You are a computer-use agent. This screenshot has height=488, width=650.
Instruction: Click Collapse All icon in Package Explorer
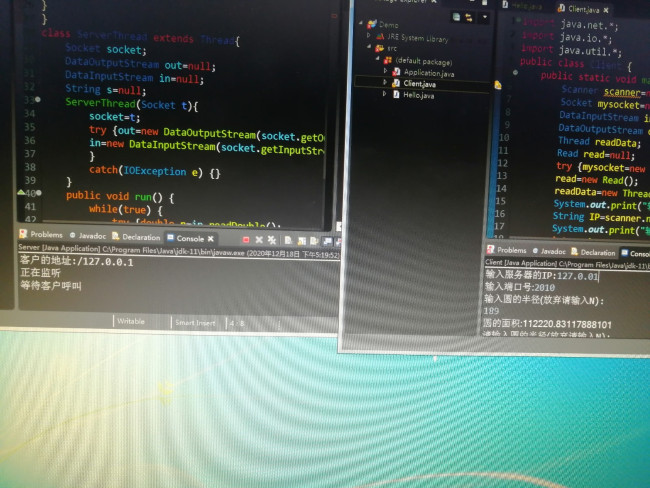coord(456,17)
